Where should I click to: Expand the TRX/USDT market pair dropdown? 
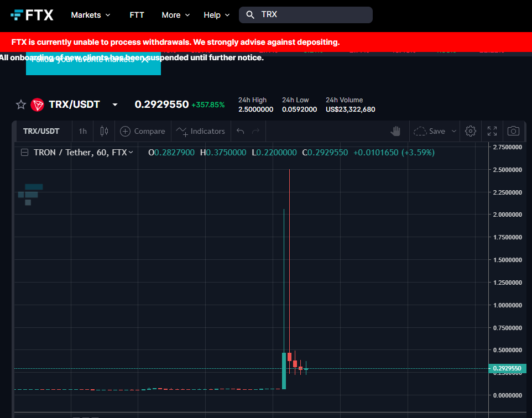115,104
